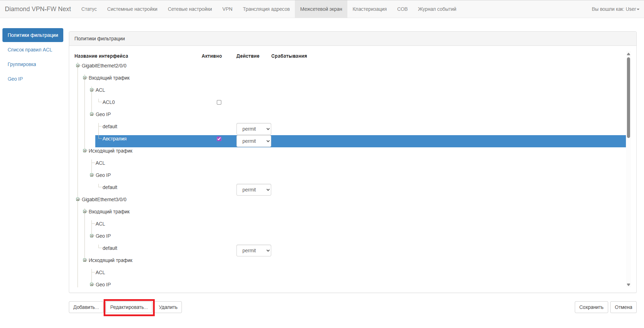Image resolution: width=644 pixels, height=328 pixels.
Task: Open the VPN menu tab
Action: pos(227,9)
